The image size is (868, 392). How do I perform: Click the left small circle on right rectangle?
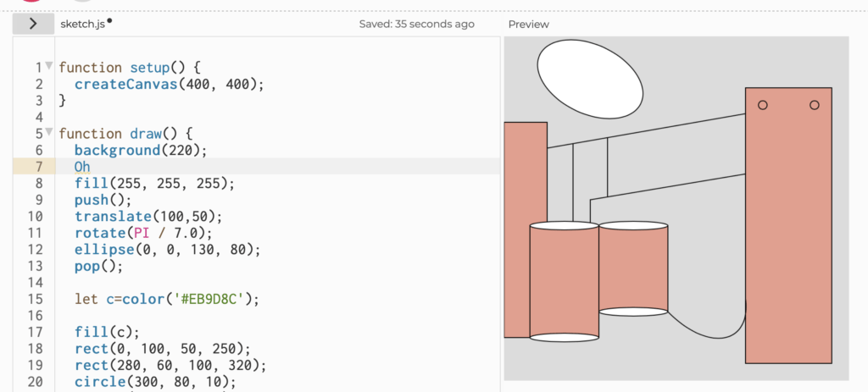763,105
